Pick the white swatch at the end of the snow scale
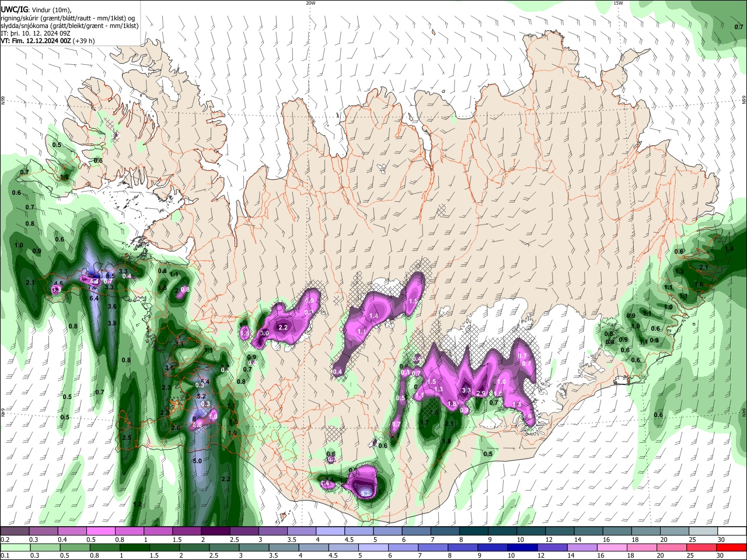The height and width of the screenshot is (560, 747). (x=732, y=531)
